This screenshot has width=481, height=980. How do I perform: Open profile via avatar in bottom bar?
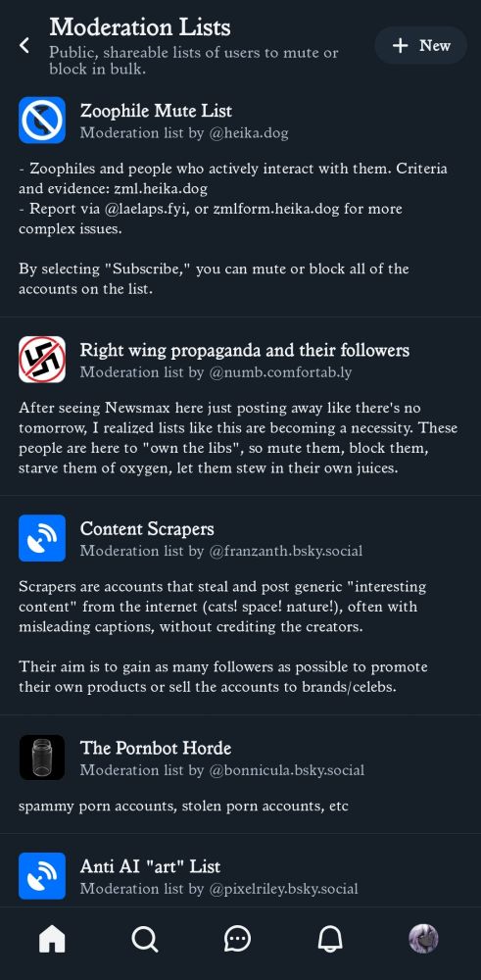(423, 939)
